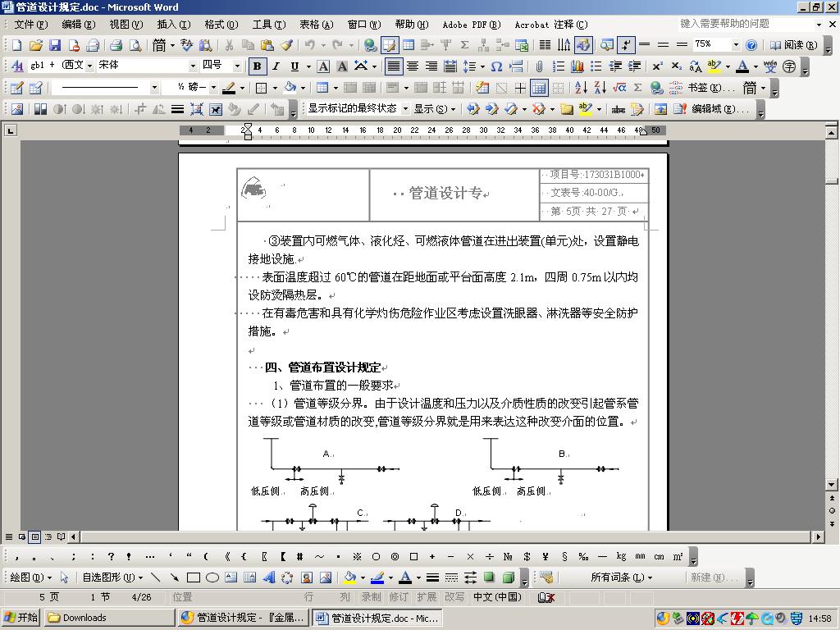Click the Insert Symbol omega icon
The width and height of the screenshot is (840, 630).
(496, 66)
